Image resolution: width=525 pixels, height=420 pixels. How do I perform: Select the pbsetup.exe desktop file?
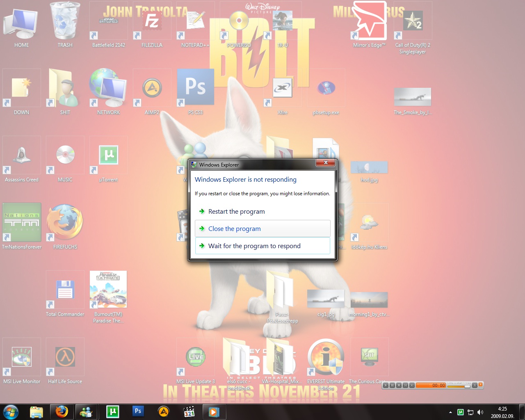click(x=326, y=93)
